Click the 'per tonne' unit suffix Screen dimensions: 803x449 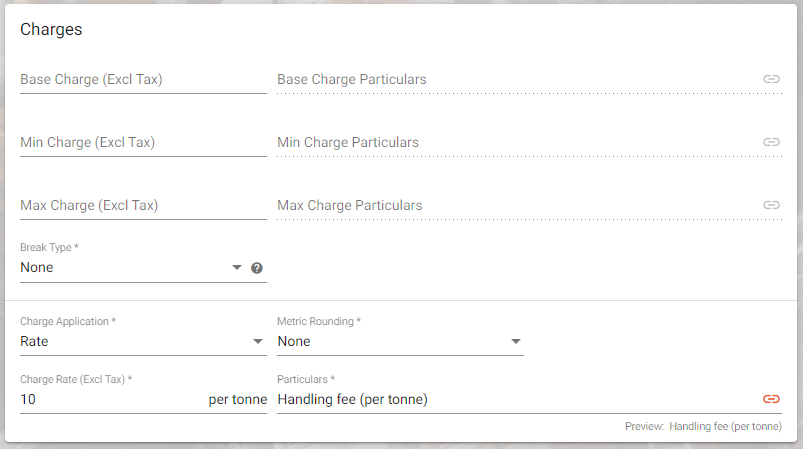click(x=238, y=399)
